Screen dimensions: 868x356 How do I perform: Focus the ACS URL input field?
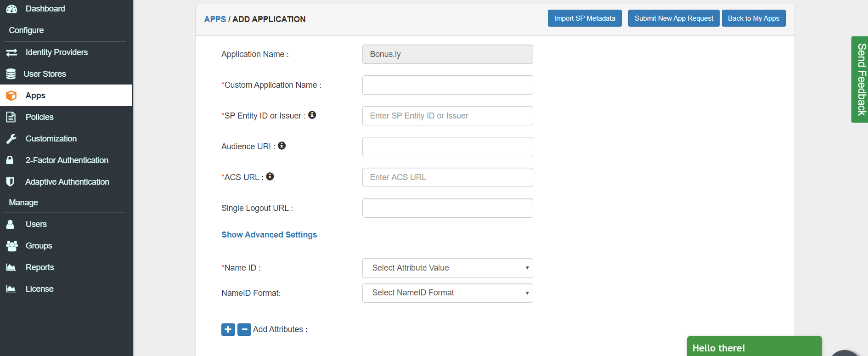pyautogui.click(x=447, y=177)
